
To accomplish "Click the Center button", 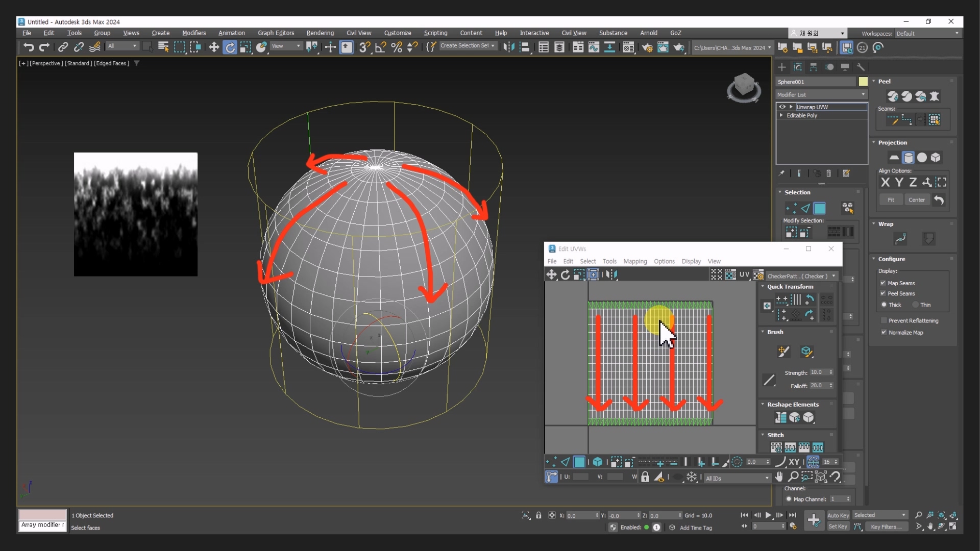I will [917, 200].
